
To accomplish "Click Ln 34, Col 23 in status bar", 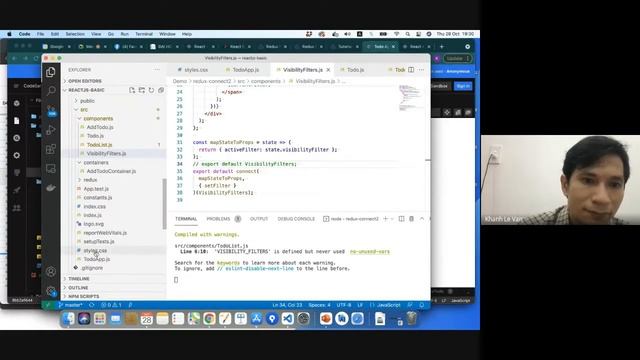I will tap(287, 305).
